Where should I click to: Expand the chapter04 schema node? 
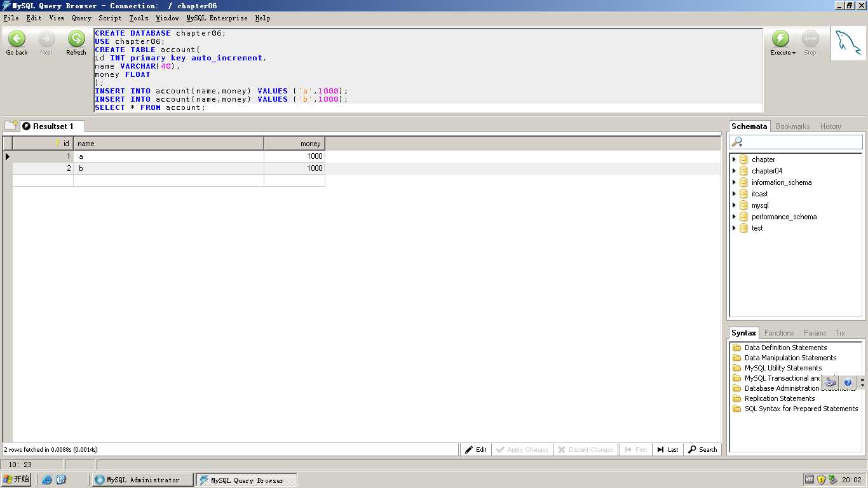(734, 171)
